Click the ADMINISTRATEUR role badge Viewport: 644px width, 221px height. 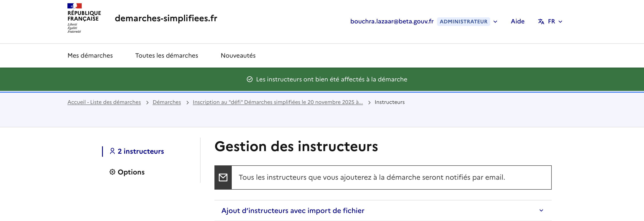click(x=463, y=21)
